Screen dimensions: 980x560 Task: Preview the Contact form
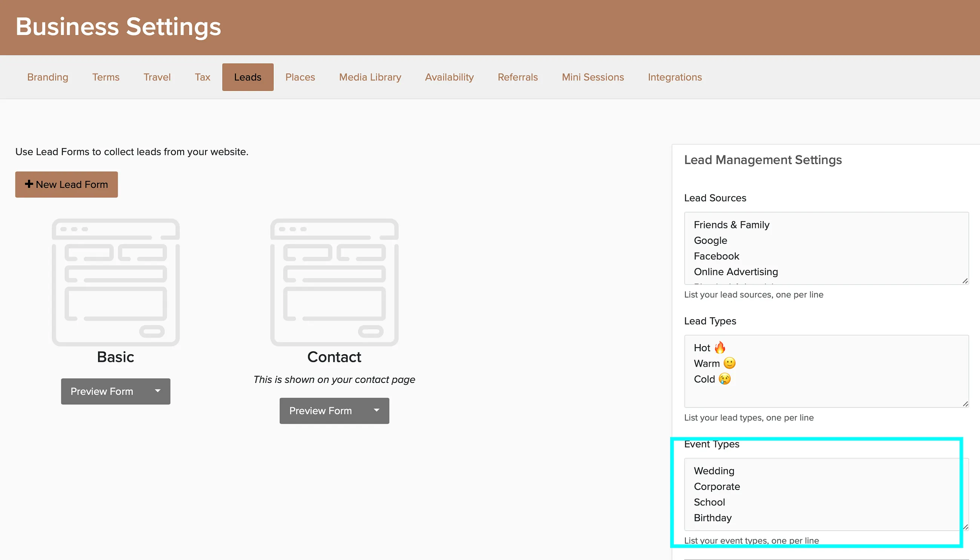(320, 411)
